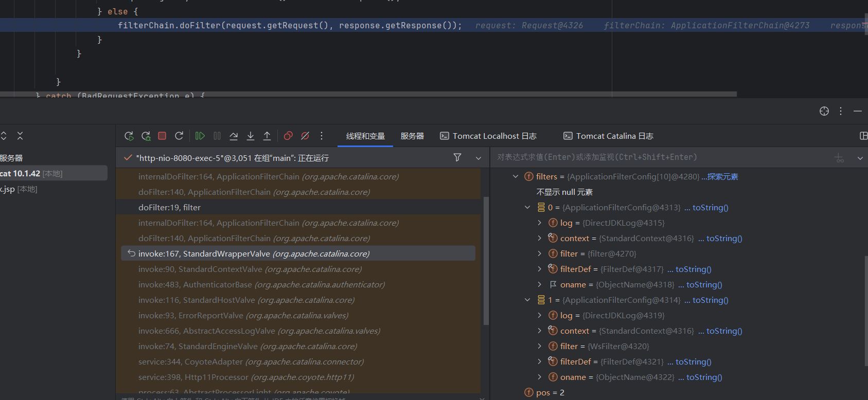Collapse the filters array node

[x=516, y=176]
